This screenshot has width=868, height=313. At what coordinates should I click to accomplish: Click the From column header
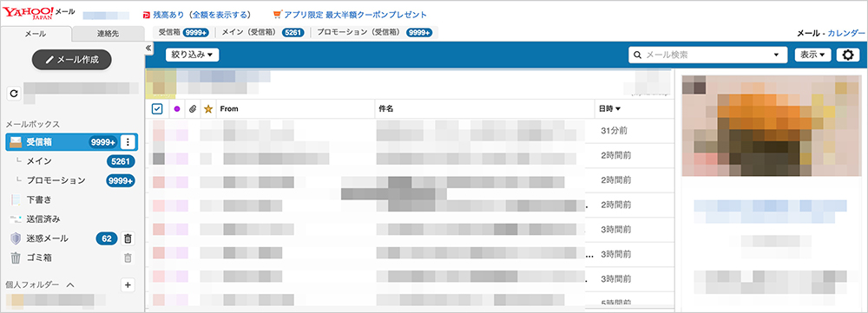click(x=229, y=109)
